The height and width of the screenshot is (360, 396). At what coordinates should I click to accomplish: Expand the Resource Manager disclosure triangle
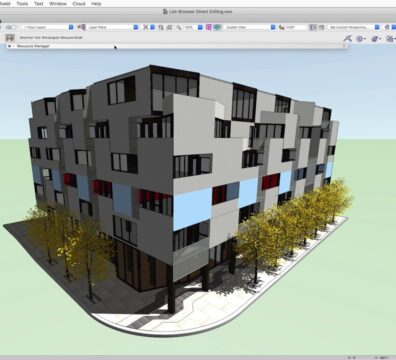[10, 46]
